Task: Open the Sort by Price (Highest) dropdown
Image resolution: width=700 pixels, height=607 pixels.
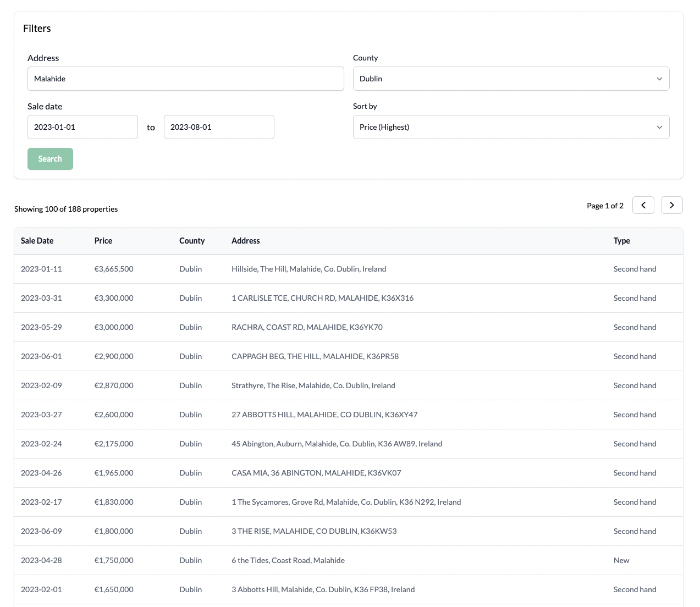Action: click(x=511, y=127)
